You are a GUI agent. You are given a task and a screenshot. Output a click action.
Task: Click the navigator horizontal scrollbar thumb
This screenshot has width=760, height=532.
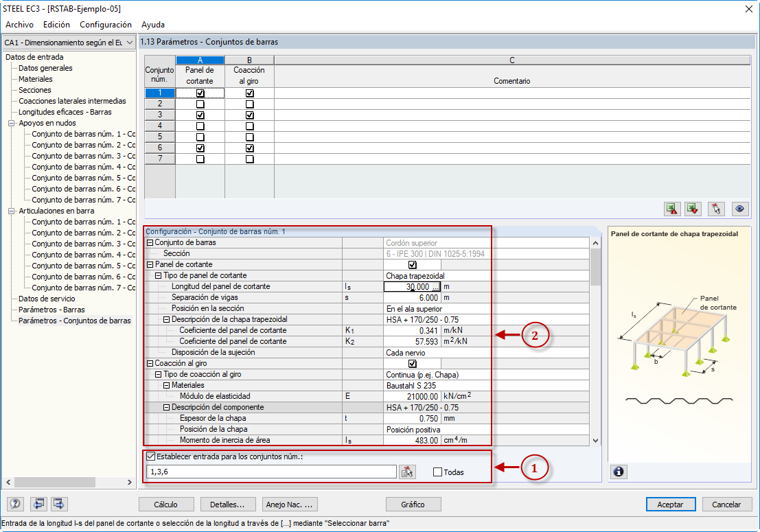(54, 482)
